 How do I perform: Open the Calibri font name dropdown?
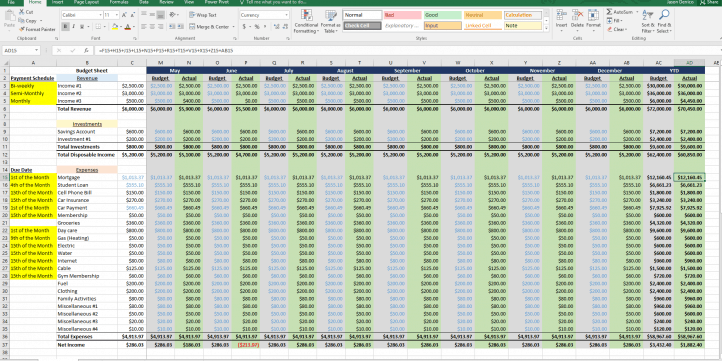point(100,15)
